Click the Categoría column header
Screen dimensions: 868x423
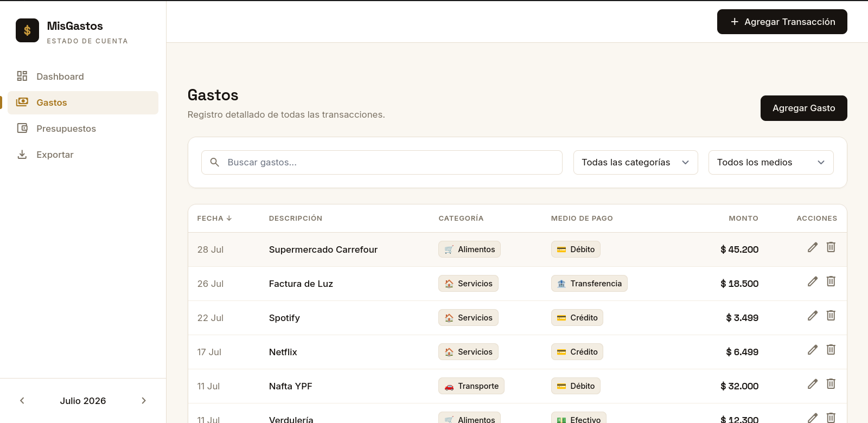461,218
